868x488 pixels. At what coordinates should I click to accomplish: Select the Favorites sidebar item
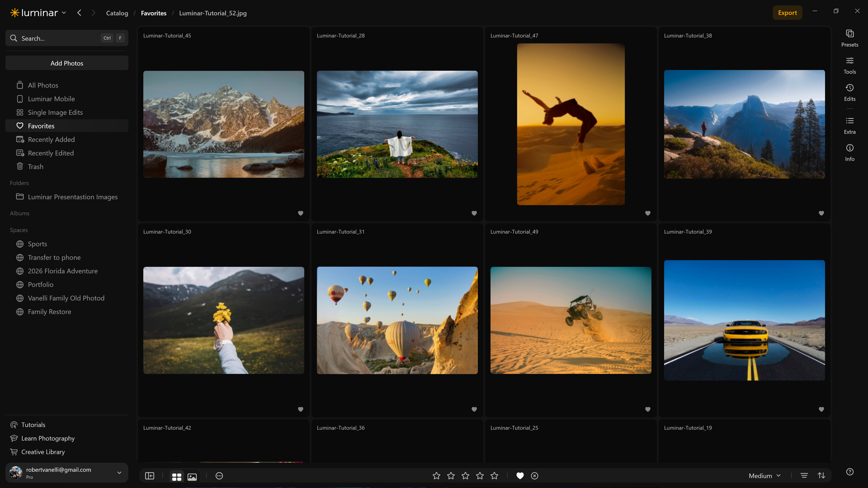click(67, 126)
